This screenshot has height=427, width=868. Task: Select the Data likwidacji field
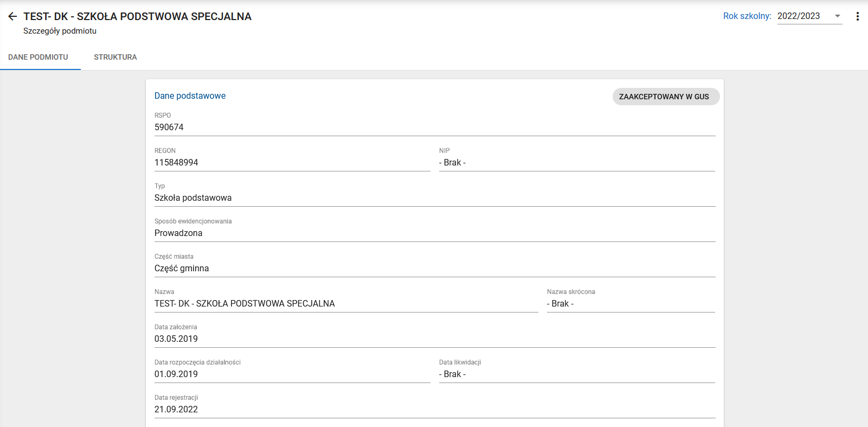click(452, 374)
